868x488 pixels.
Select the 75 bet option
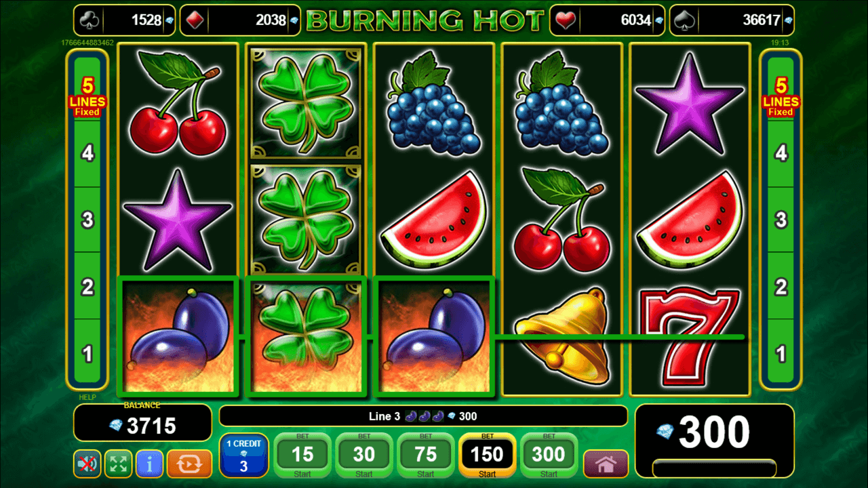point(426,456)
